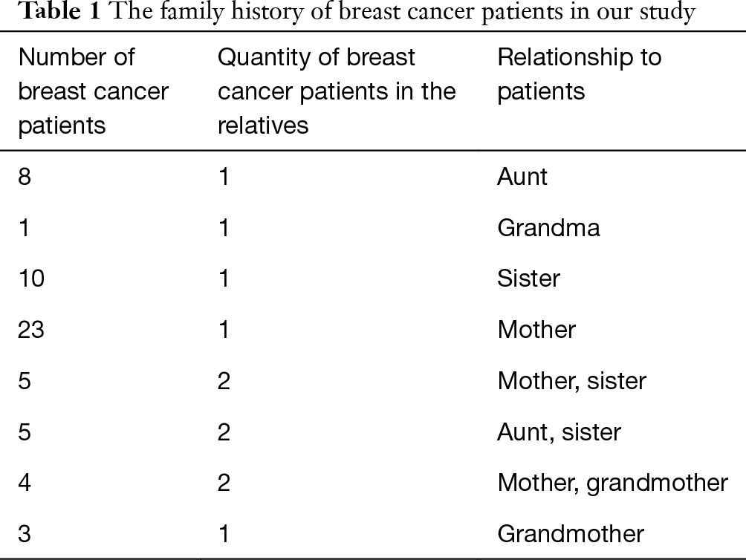
Task: Select the patient count '4'
Action: (25, 483)
